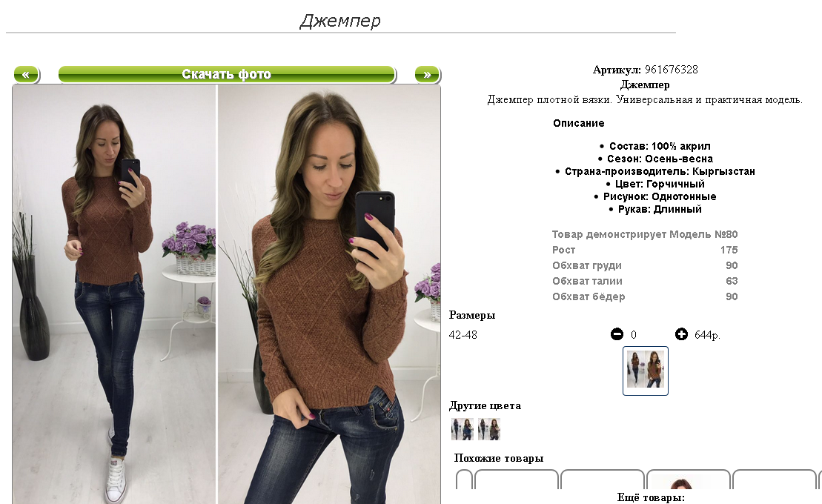Screen dimensions: 822x504
Task: Increase quantity with the plus icon
Action: [681, 334]
